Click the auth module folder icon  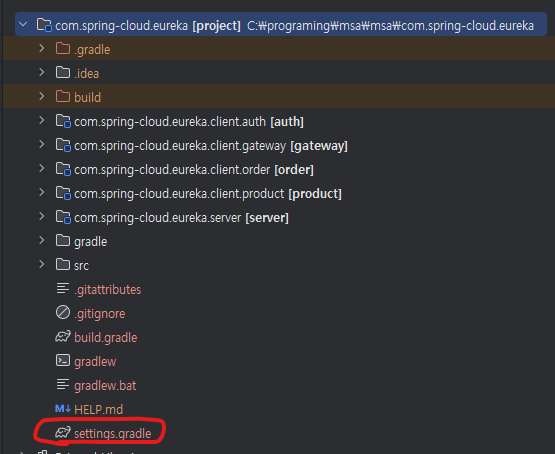point(63,121)
